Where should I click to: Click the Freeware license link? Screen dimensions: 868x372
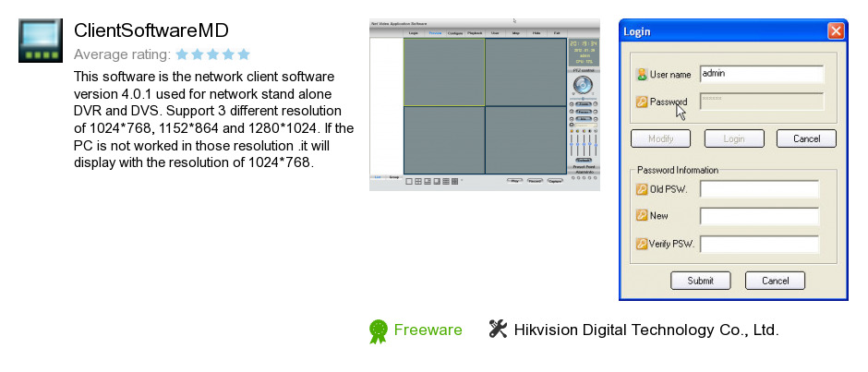tap(428, 330)
